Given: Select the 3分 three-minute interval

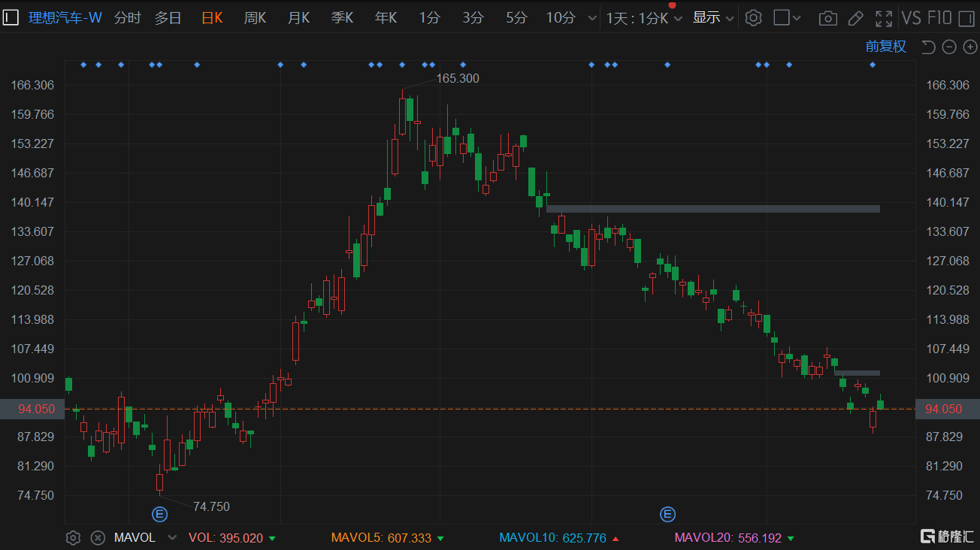Looking at the screenshot, I should (x=473, y=18).
